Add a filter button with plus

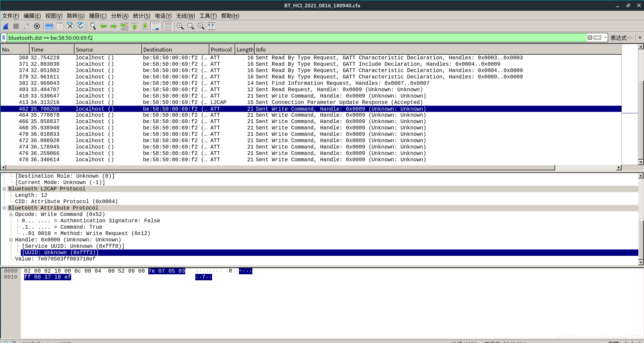tap(640, 38)
